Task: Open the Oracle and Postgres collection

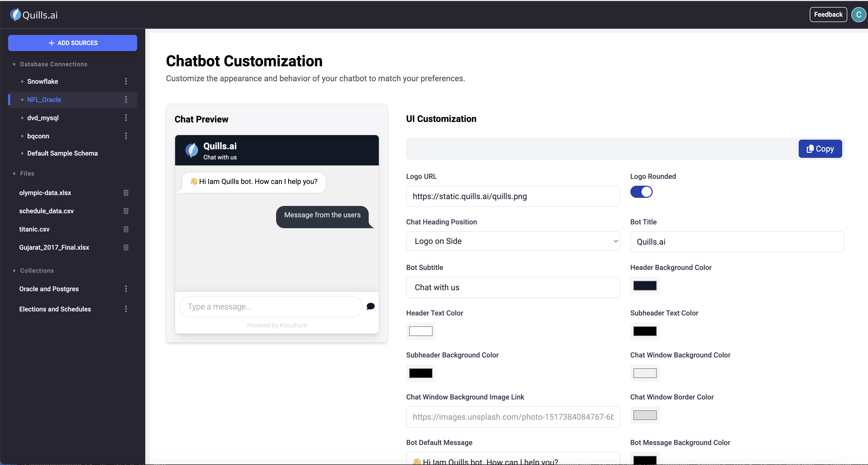Action: [49, 289]
